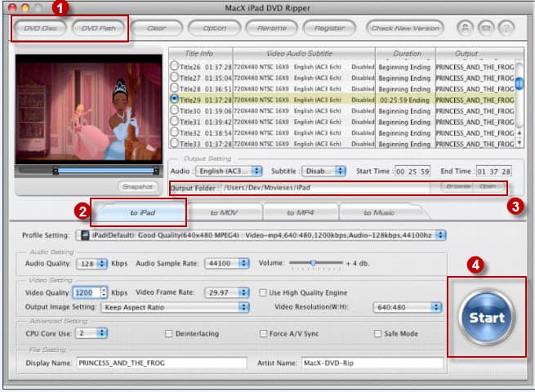Viewport: 535px width, 392px height.
Task: Open the Subtitle dropdown
Action: [323, 171]
